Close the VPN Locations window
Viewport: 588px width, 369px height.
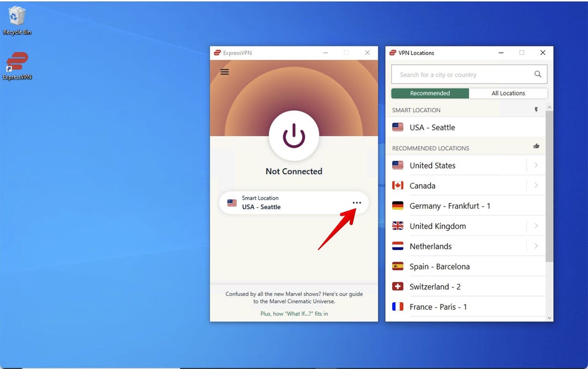click(543, 53)
